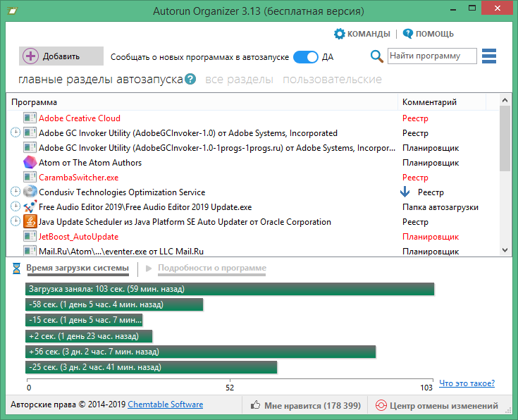
Task: Click the thumbs-up like icon
Action: click(255, 404)
